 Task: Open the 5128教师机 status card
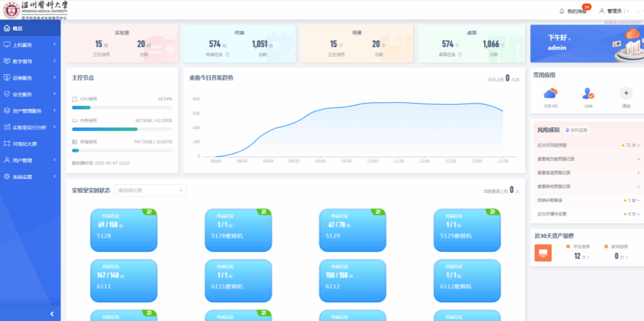(238, 230)
